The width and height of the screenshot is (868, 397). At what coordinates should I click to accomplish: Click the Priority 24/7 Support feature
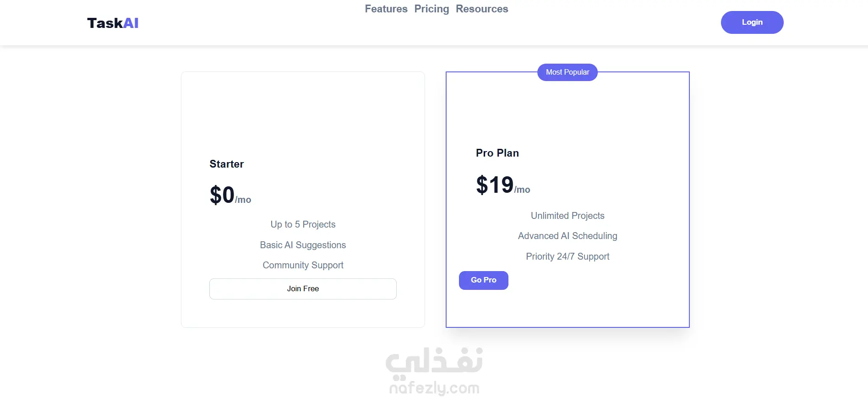point(568,256)
